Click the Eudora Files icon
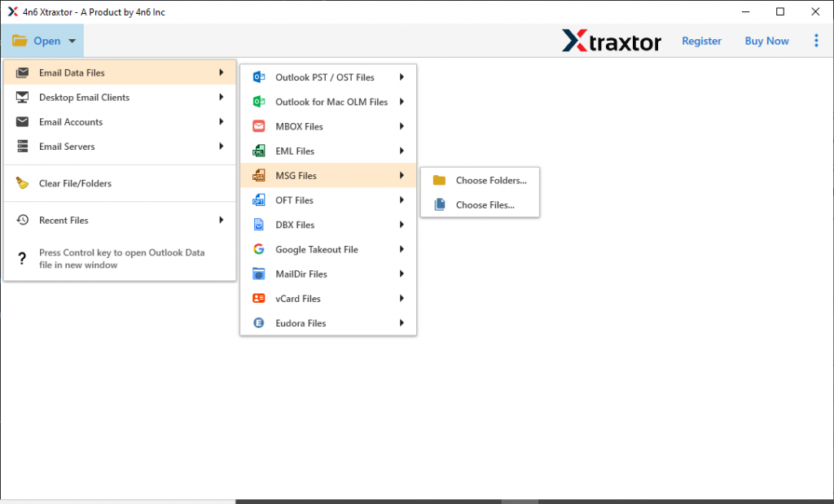834x504 pixels. (261, 322)
